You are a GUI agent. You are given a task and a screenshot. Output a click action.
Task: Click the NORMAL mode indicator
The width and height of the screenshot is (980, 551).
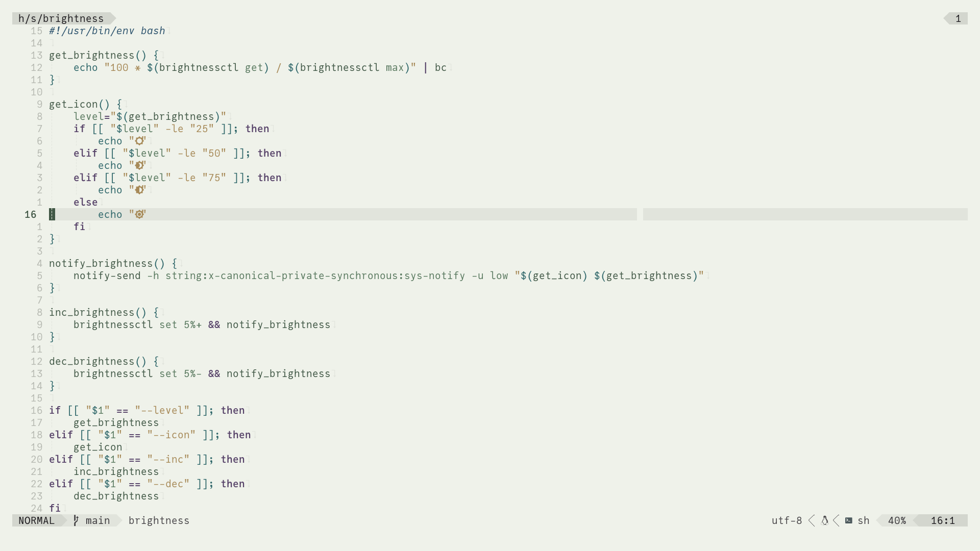pyautogui.click(x=37, y=520)
